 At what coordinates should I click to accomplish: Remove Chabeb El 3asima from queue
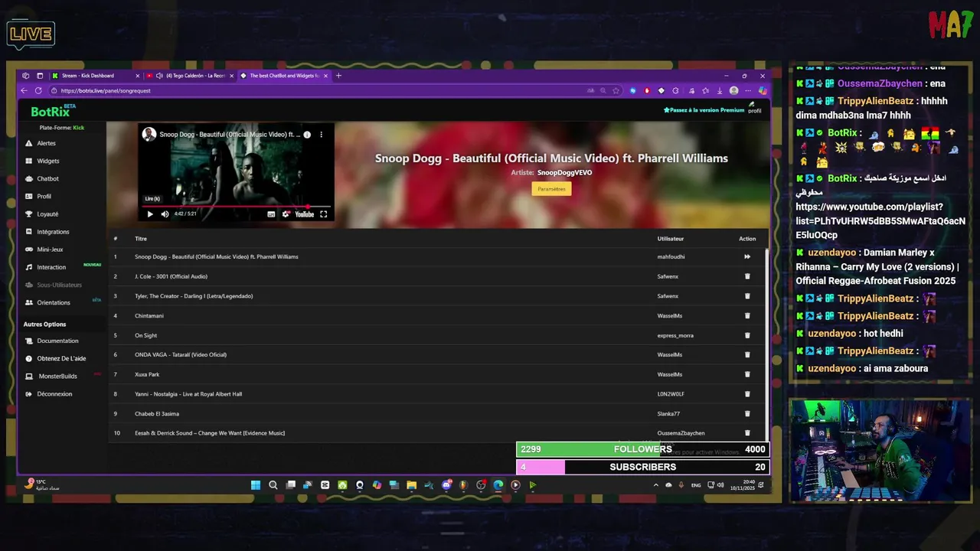click(x=747, y=414)
